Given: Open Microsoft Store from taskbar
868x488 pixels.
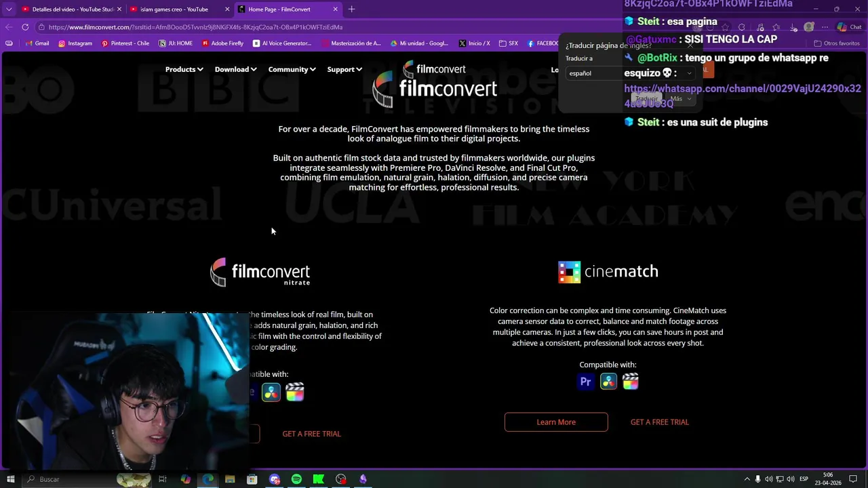Looking at the screenshot, I should click(x=252, y=479).
